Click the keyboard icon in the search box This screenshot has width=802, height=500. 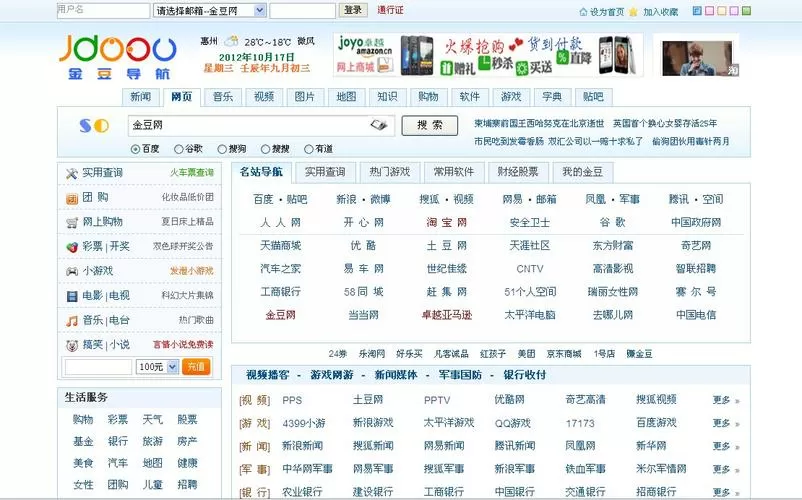pos(379,125)
